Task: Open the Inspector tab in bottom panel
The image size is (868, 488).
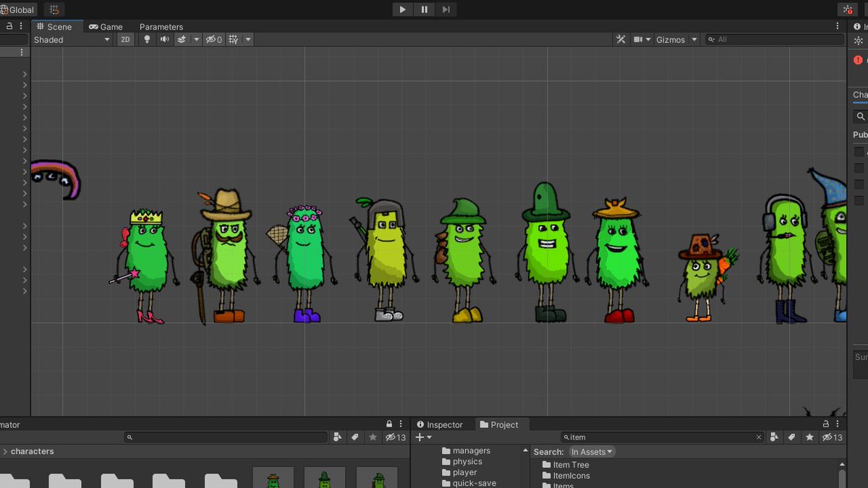Action: 440,424
